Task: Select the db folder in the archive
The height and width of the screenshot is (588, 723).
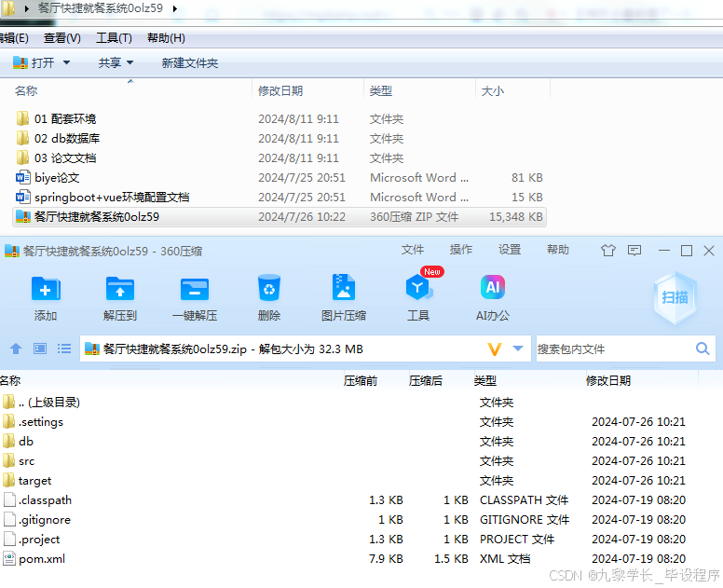Action: [x=18, y=442]
